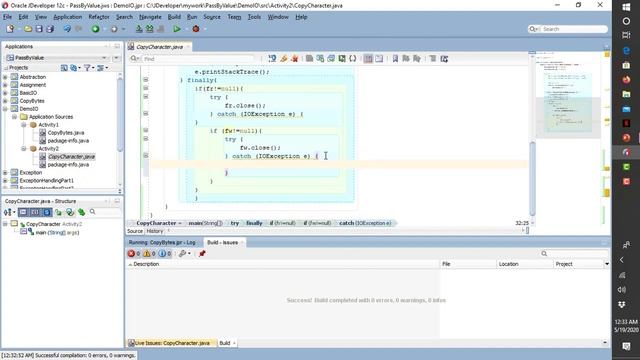The image size is (640, 360).
Task: Click the red Debug bug icon
Action: click(x=196, y=29)
